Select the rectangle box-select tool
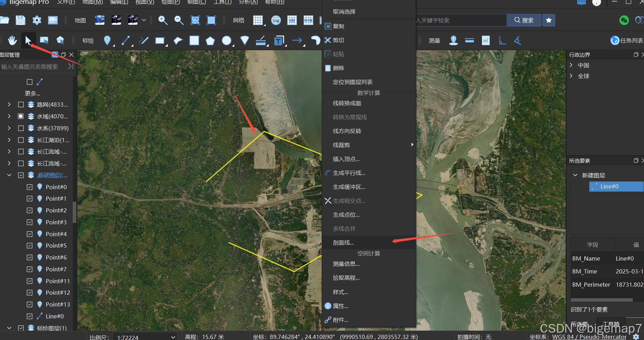Screen dimensions: 644x340 tap(44, 40)
